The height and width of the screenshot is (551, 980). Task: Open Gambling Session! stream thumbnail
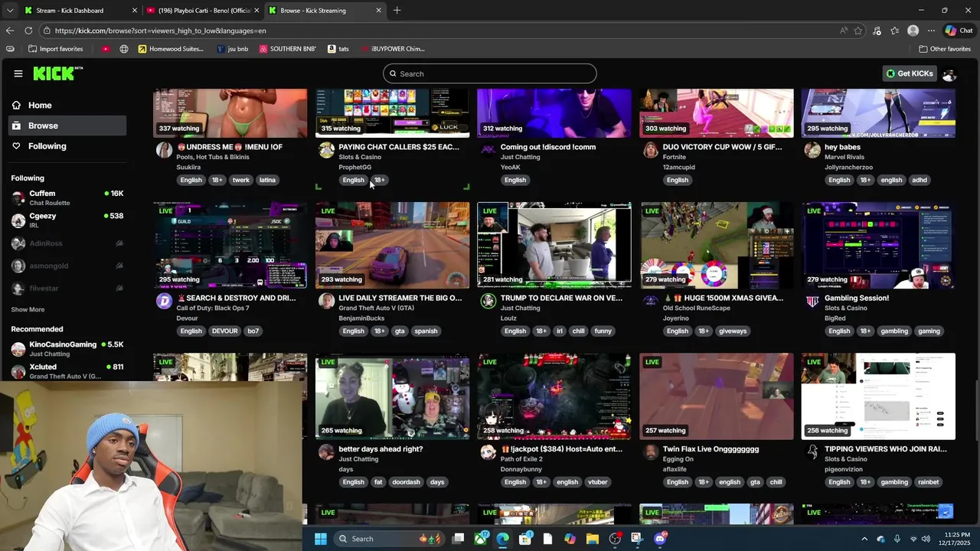pyautogui.click(x=878, y=246)
